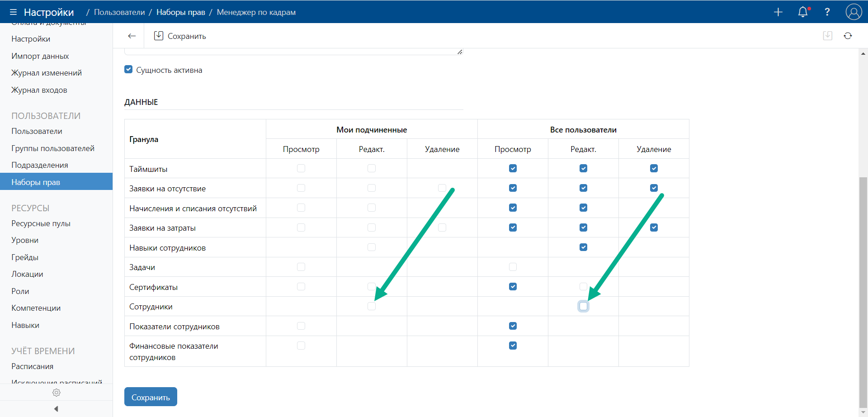The height and width of the screenshot is (417, 868).
Task: Click the Все пользователи column header
Action: click(583, 130)
